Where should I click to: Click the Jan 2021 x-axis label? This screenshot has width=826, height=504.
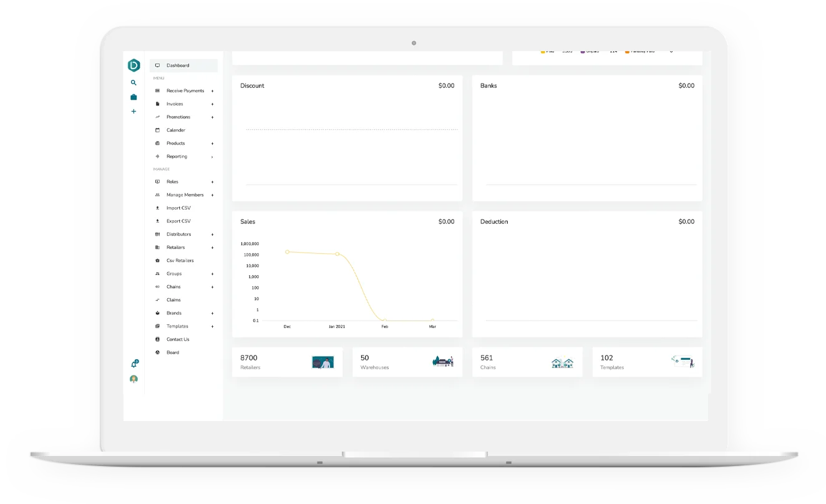[x=337, y=327]
